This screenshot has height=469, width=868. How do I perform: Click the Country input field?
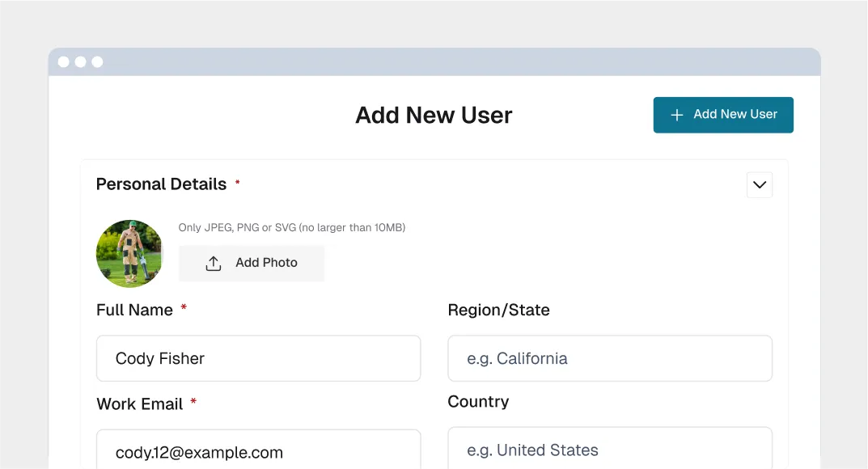[609, 450]
